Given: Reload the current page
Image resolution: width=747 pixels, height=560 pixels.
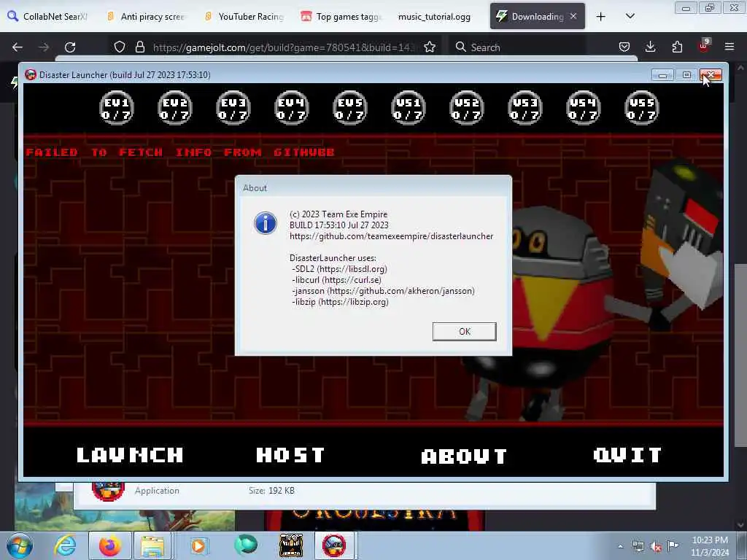Looking at the screenshot, I should tap(70, 47).
